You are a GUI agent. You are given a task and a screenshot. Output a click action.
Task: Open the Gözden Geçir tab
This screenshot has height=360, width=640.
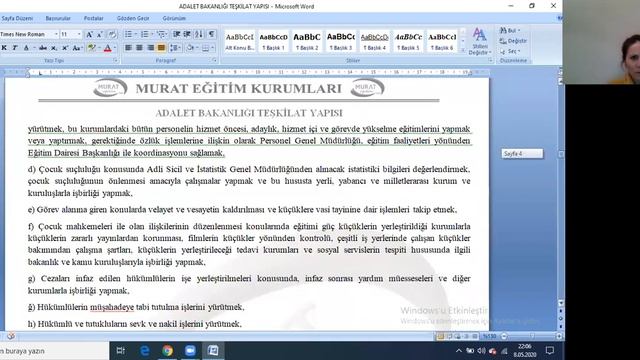coord(133,18)
